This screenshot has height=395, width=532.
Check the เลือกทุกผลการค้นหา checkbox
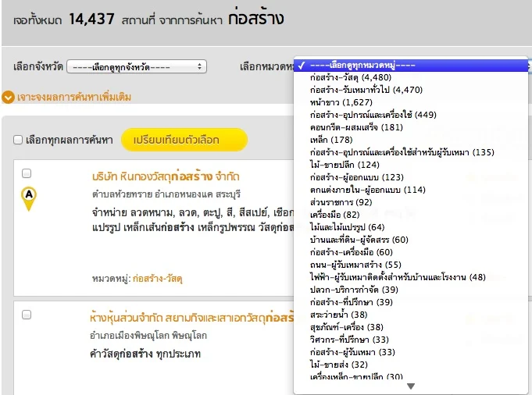(x=18, y=140)
